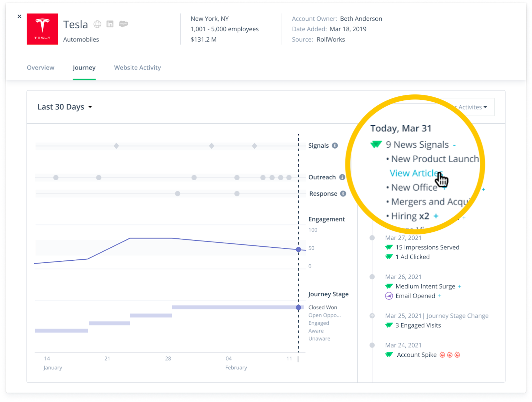
Task: Click the 3 Engaged Visits entry
Action: [418, 325]
